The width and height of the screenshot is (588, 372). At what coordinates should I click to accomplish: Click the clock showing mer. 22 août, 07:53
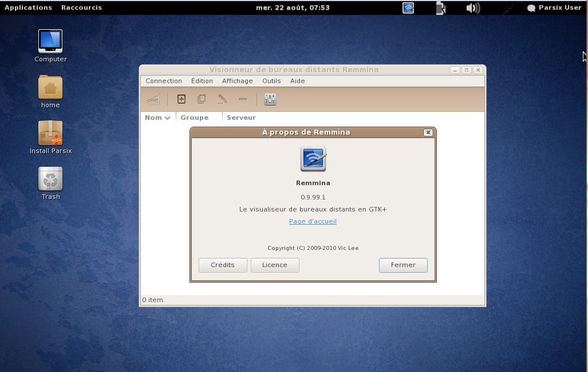coord(293,7)
